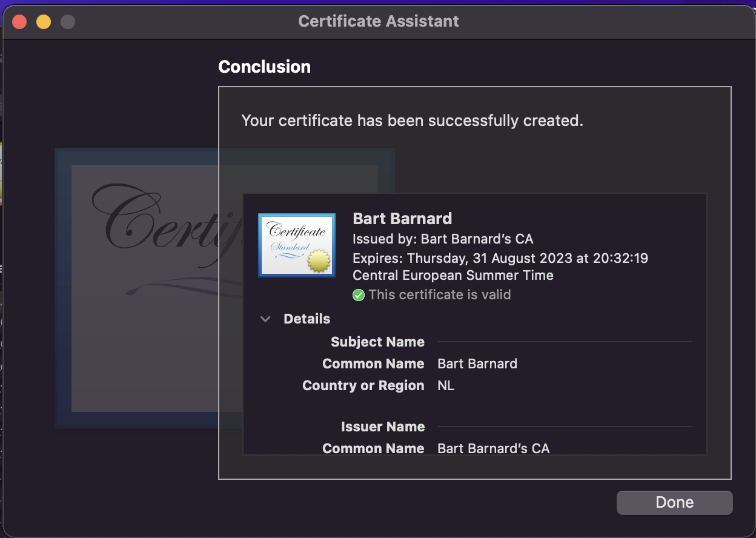Click 'This certificate is valid' status text

click(x=439, y=295)
